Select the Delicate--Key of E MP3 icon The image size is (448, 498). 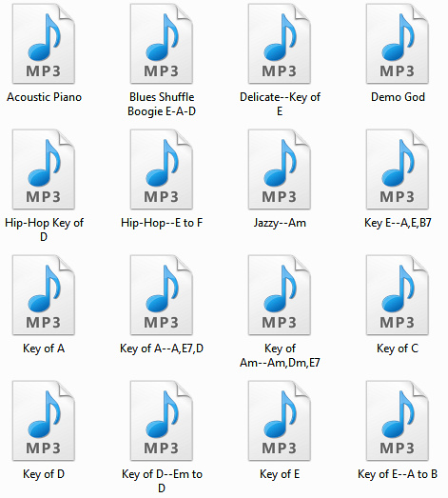pos(280,44)
